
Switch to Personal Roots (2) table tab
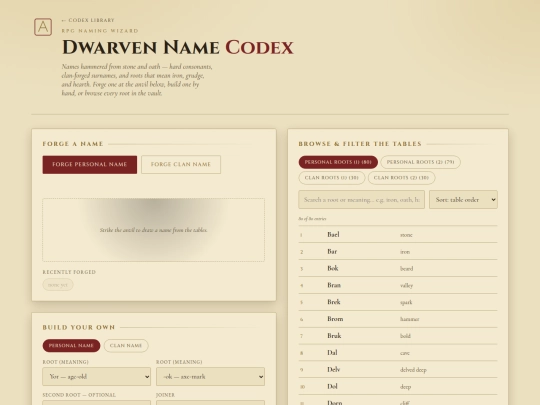tap(420, 162)
